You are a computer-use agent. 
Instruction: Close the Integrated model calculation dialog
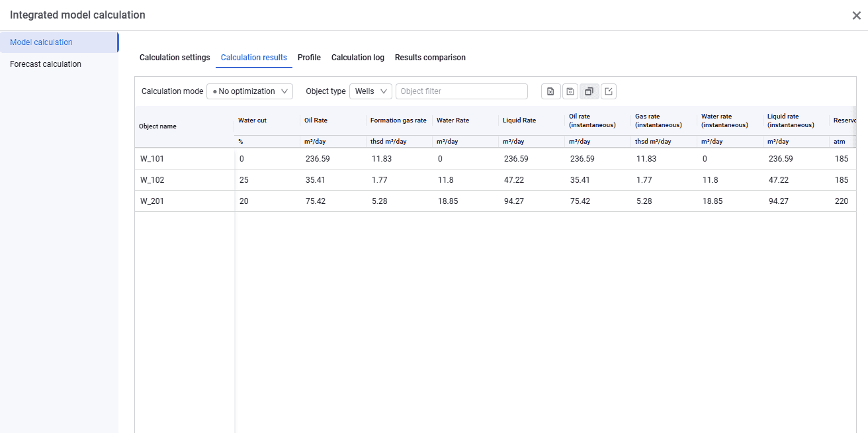pyautogui.click(x=856, y=15)
